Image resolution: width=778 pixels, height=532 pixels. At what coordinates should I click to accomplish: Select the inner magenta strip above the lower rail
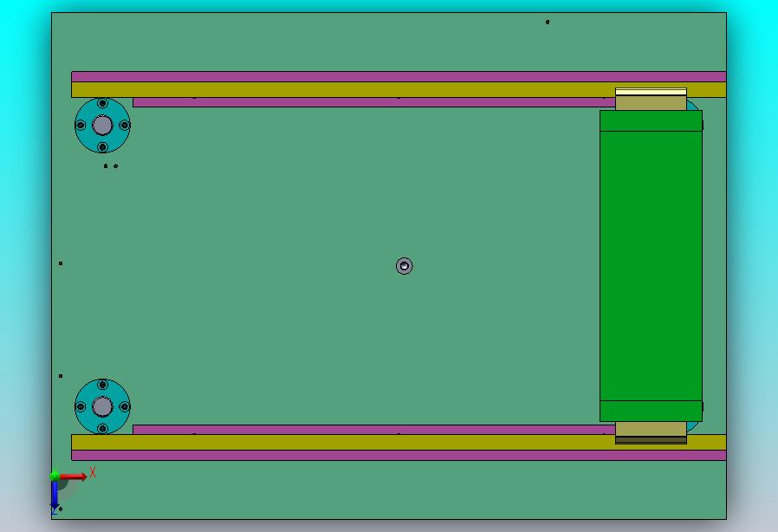(374, 429)
